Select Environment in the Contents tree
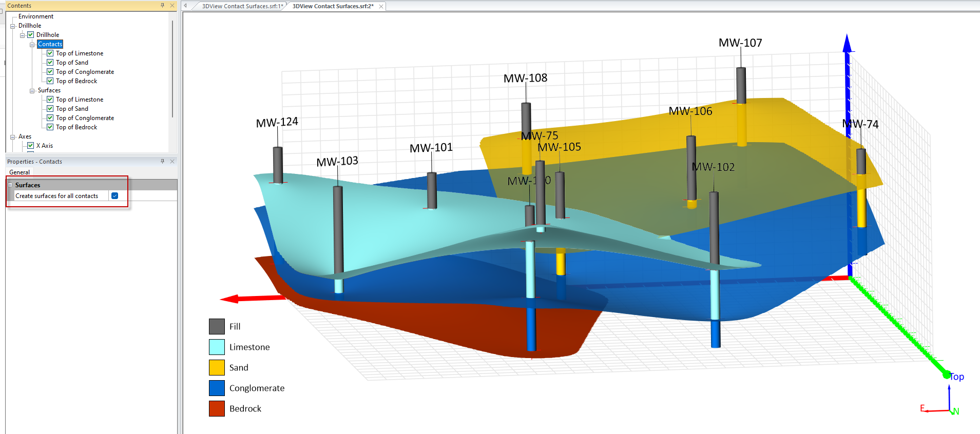Image resolution: width=980 pixels, height=434 pixels. 36,16
